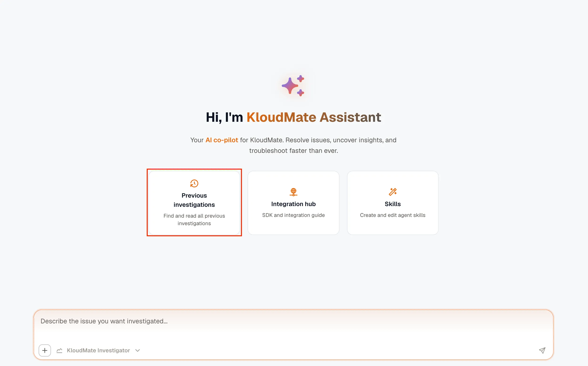Click the sparkle stars assistant logo
588x366 pixels.
coord(293,86)
